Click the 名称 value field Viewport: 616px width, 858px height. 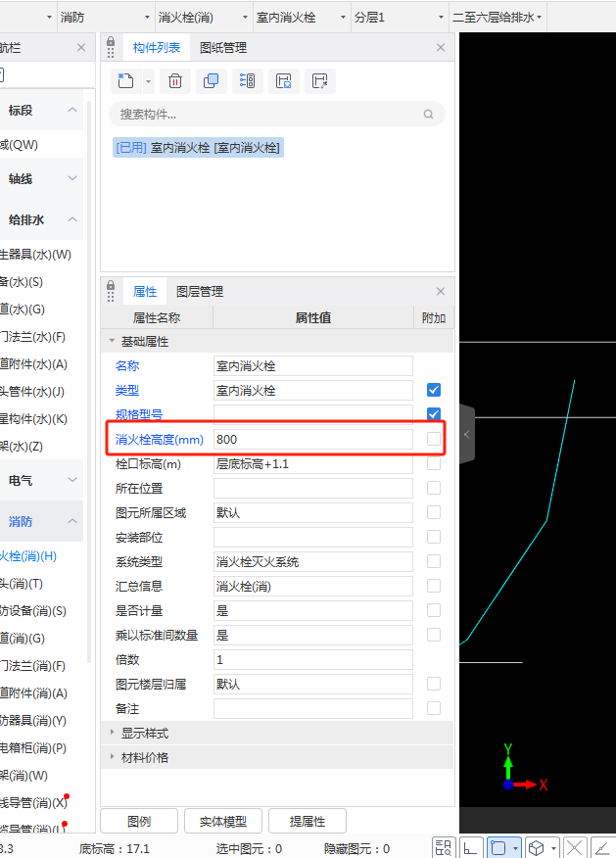(313, 365)
